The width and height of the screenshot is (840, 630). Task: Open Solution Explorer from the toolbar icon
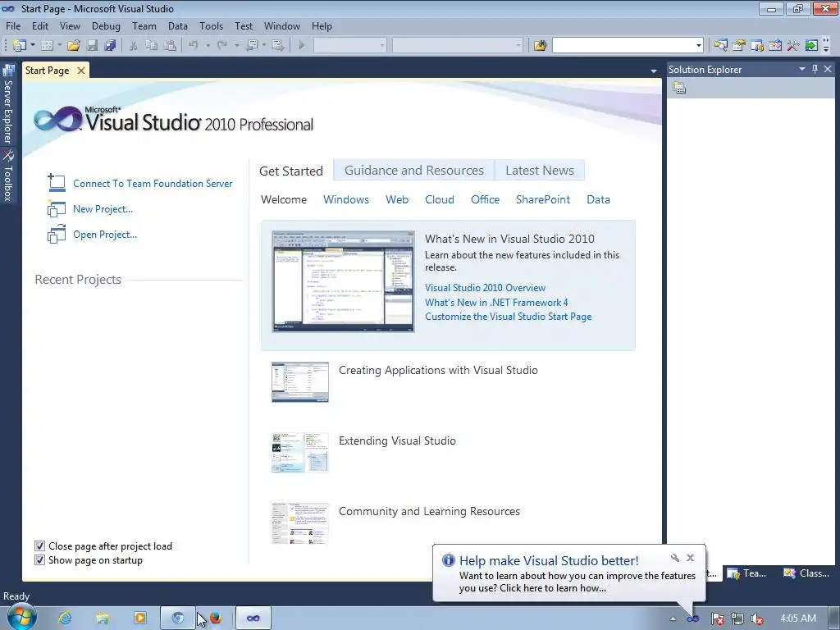point(720,46)
